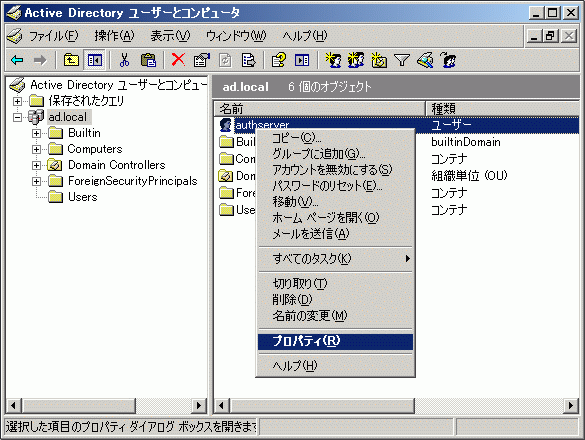Sort list by 名前 column header

click(x=320, y=109)
